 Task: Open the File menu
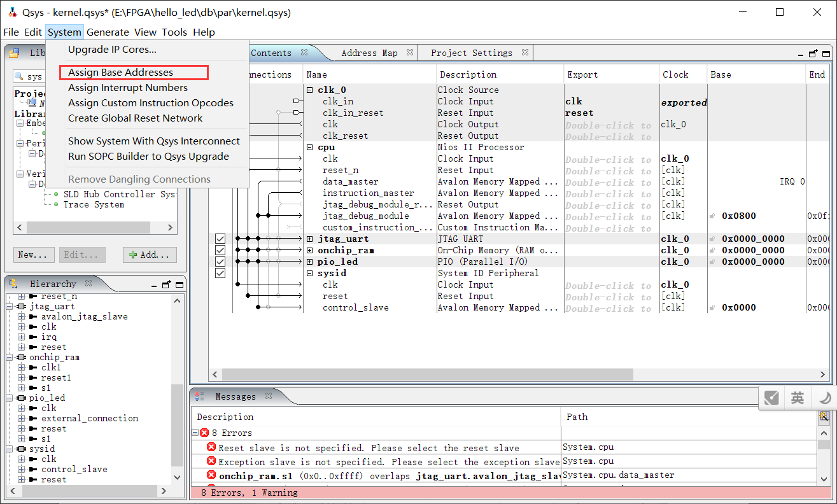[x=11, y=32]
